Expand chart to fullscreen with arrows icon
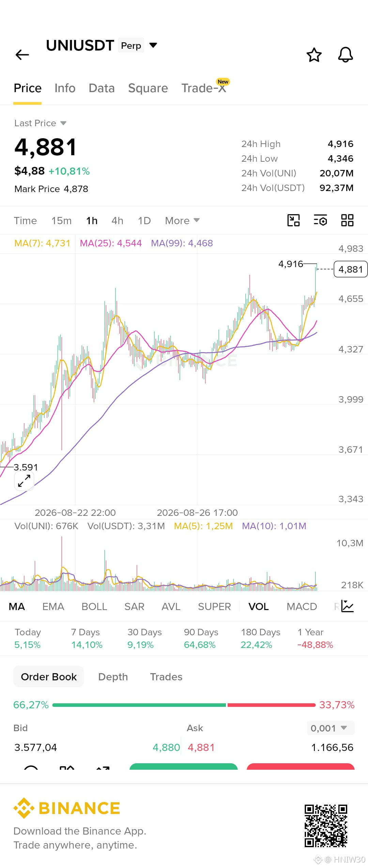This screenshot has height=868, width=368. tap(24, 480)
